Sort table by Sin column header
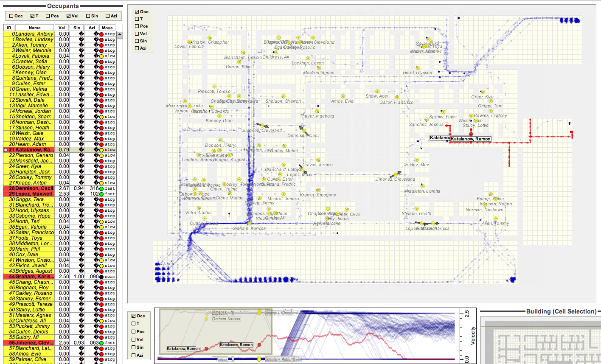The image size is (601, 364). [x=77, y=28]
